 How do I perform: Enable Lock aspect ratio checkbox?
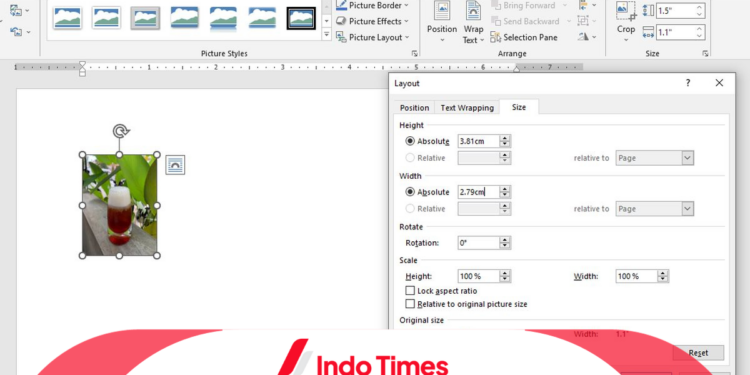[410, 291]
